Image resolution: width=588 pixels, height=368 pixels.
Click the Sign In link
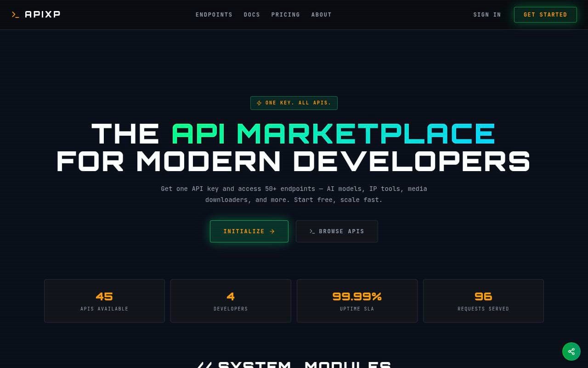487,15
